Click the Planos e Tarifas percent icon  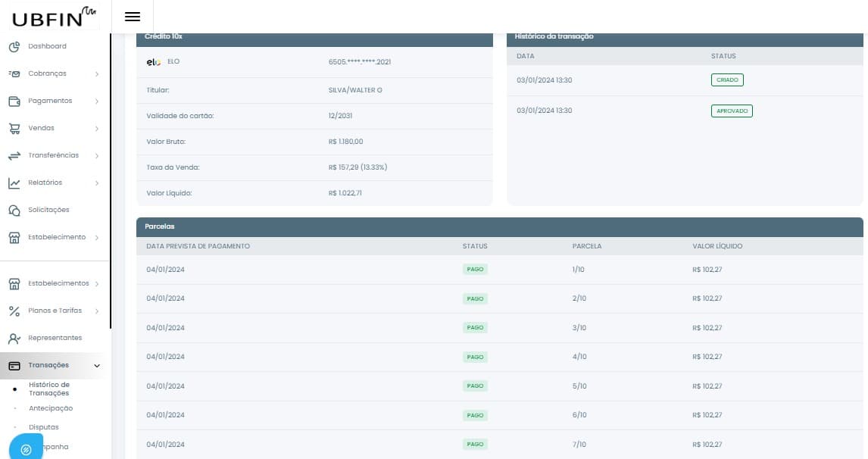point(14,311)
